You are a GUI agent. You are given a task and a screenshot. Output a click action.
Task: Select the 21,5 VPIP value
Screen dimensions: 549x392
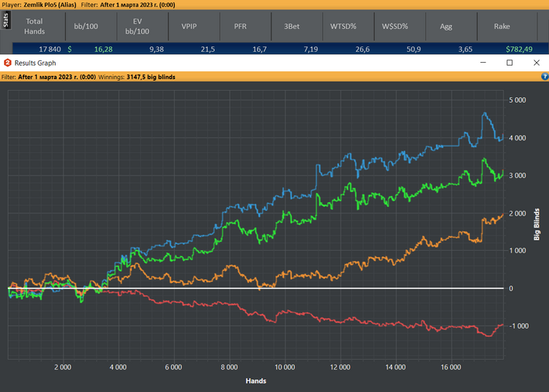coord(208,49)
